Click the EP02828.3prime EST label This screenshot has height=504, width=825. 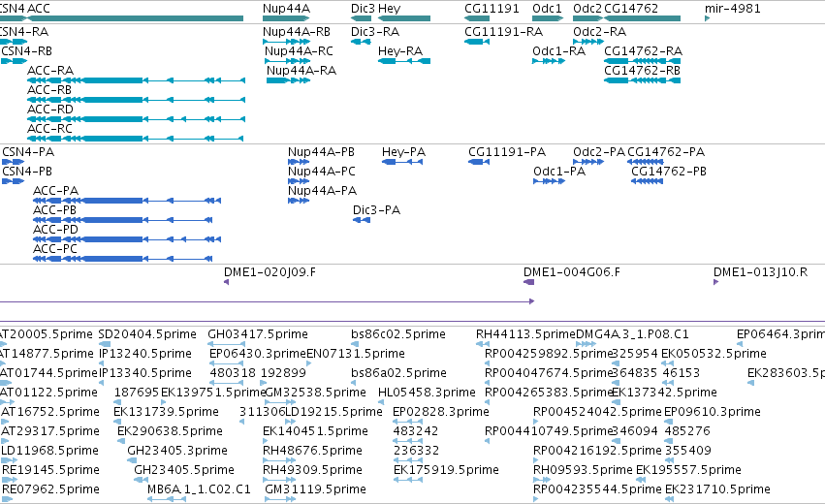click(x=441, y=412)
